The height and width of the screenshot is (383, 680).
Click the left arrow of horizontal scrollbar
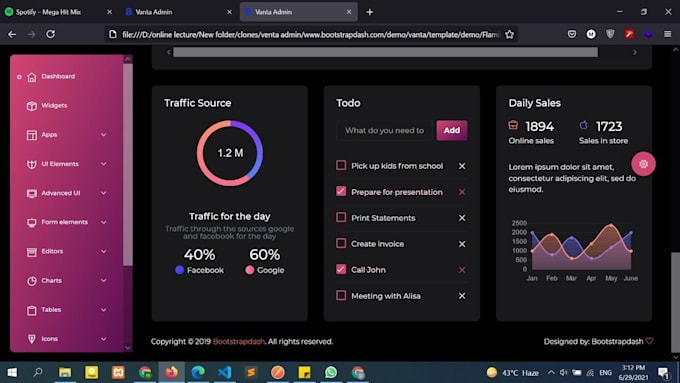coord(169,52)
